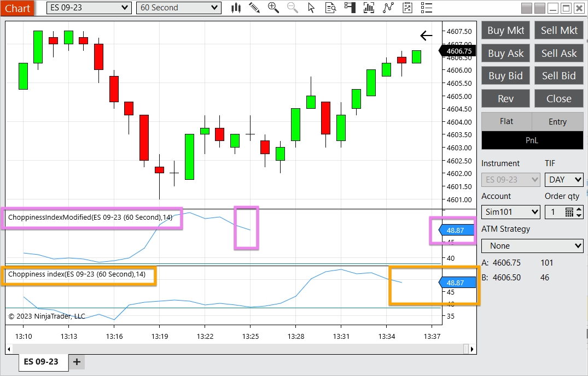Image resolution: width=588 pixels, height=376 pixels.
Task: Open the ES 09-23 instrument selector
Action: 89,8
